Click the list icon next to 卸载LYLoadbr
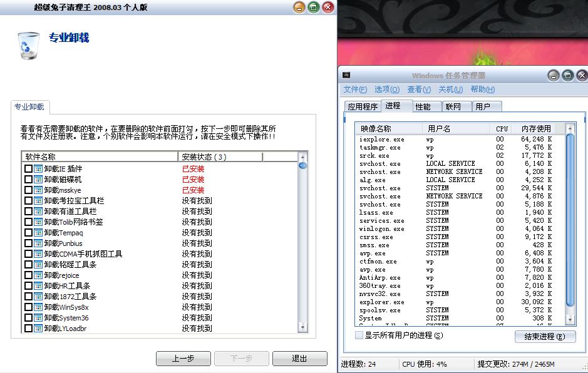Screen dimensions: 588x373 38,329
